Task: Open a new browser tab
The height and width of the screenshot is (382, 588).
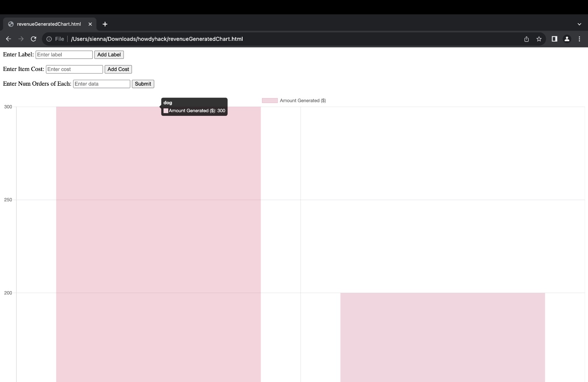Action: pyautogui.click(x=105, y=24)
